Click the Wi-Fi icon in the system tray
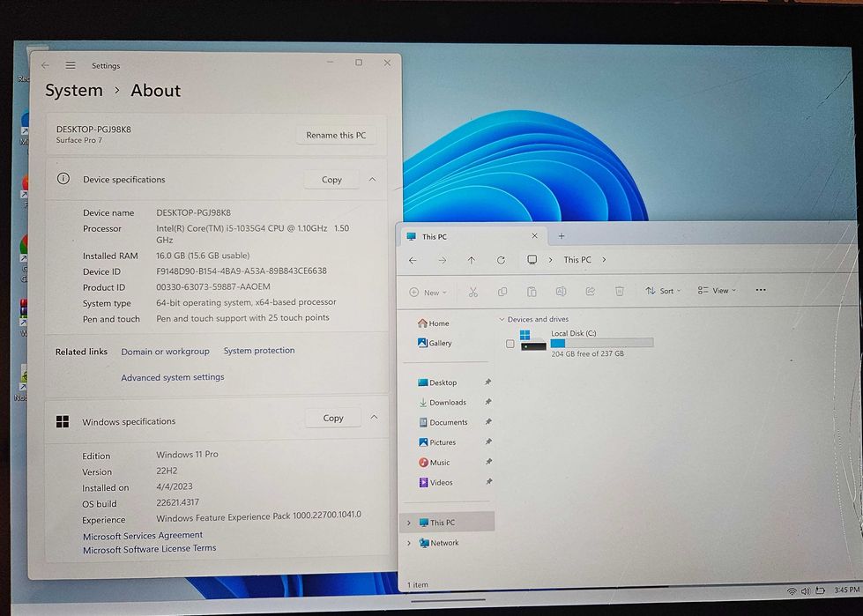This screenshot has height=616, width=863. click(792, 591)
